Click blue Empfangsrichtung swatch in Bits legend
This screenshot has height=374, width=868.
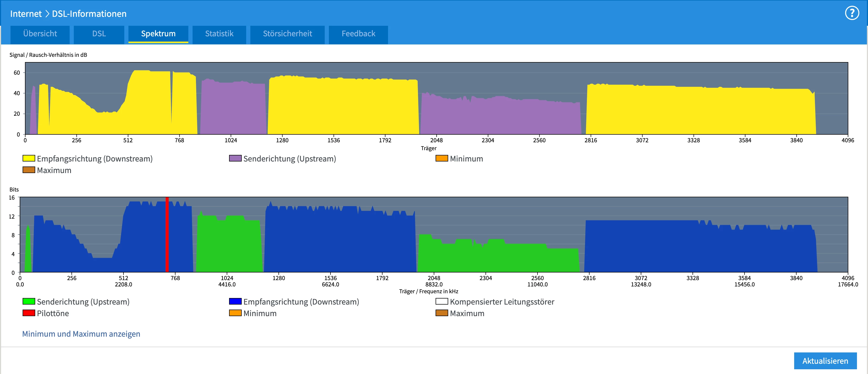coord(235,301)
